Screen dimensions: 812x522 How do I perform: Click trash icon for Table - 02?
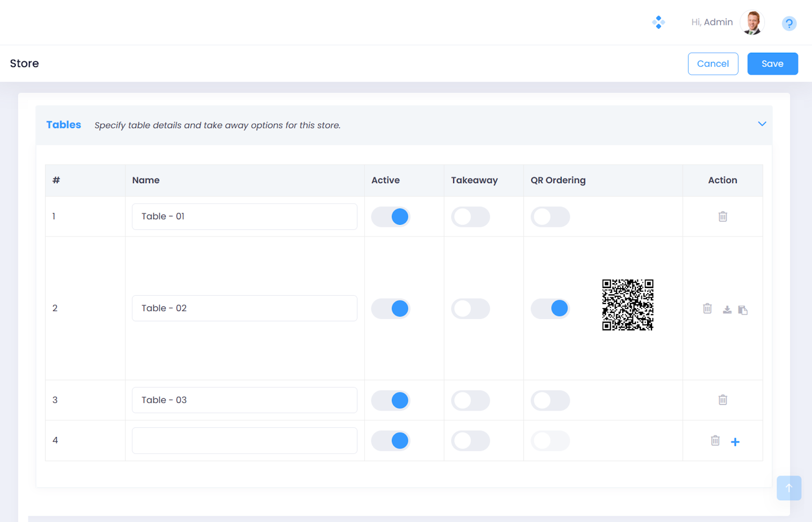pos(707,308)
